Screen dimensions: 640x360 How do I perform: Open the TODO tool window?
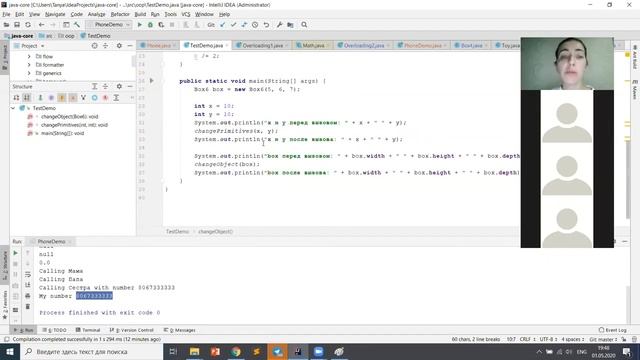[x=55, y=330]
